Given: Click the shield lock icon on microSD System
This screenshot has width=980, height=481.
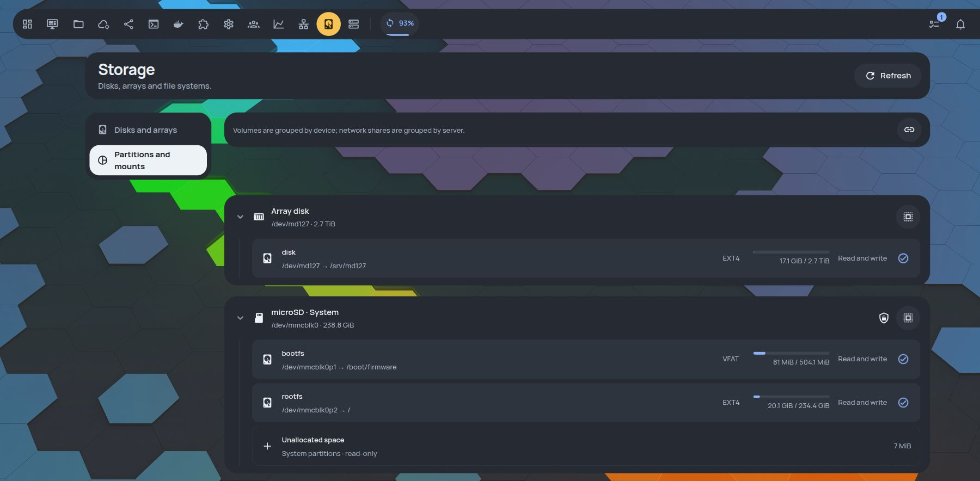Looking at the screenshot, I should pyautogui.click(x=884, y=318).
